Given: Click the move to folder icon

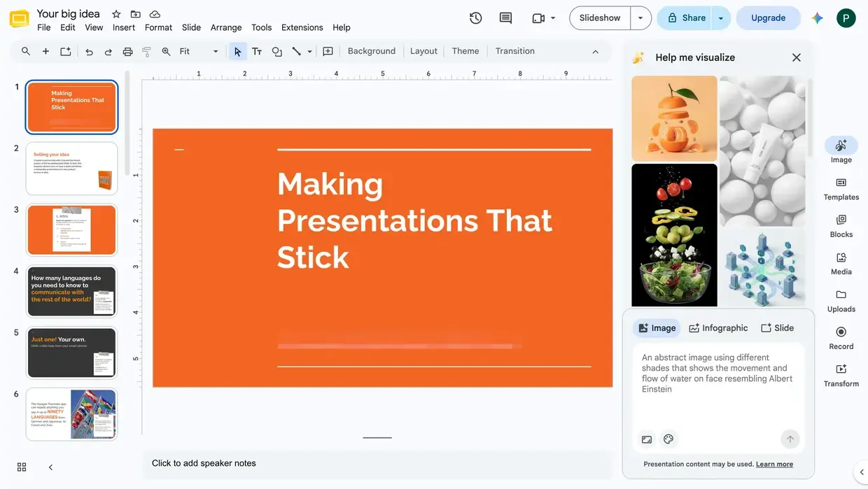Looking at the screenshot, I should [x=136, y=14].
